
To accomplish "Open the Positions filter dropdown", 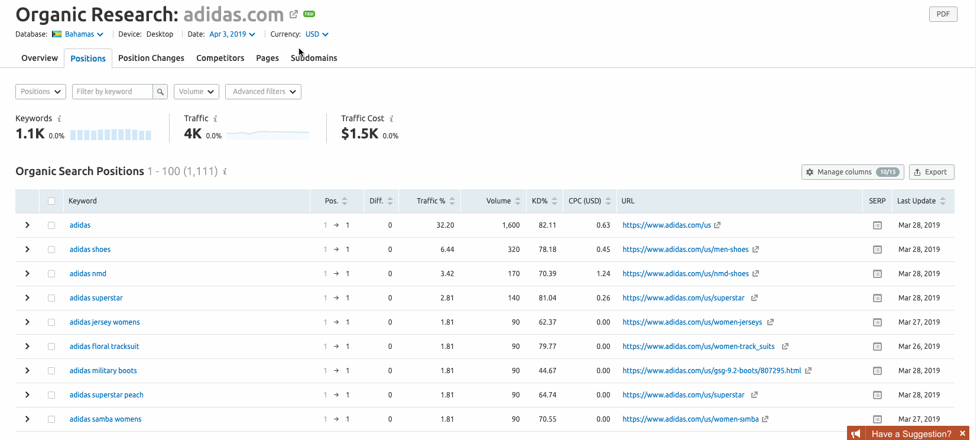I will [41, 92].
